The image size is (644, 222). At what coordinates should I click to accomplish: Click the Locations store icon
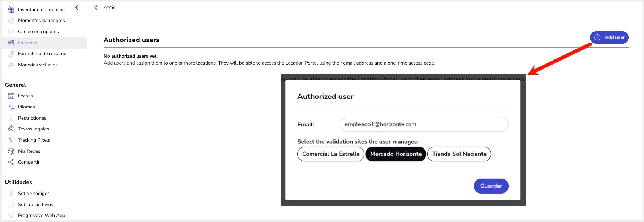pyautogui.click(x=11, y=43)
